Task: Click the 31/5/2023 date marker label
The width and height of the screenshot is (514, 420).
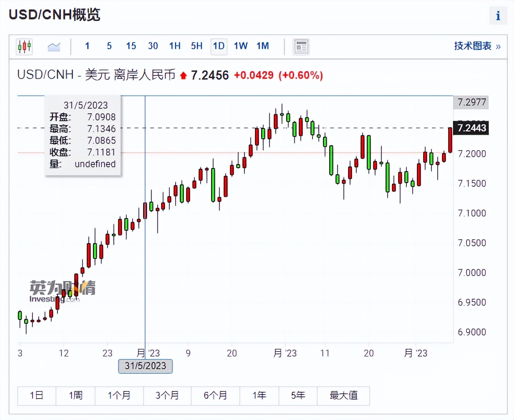Action: (x=146, y=366)
